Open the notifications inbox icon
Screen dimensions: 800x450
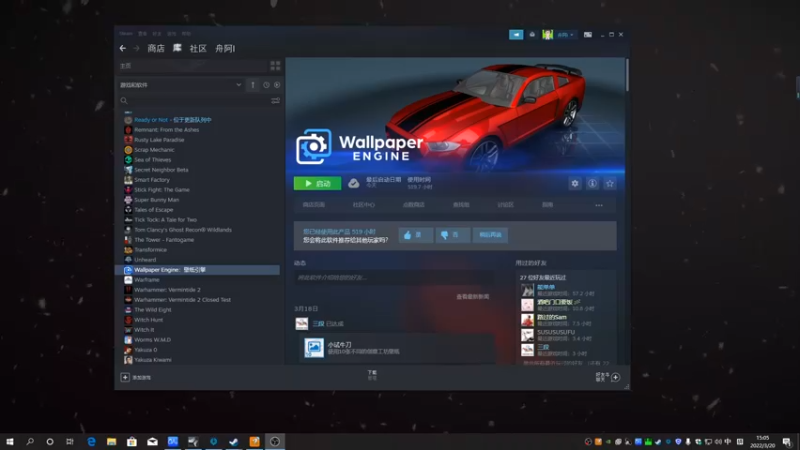[532, 35]
